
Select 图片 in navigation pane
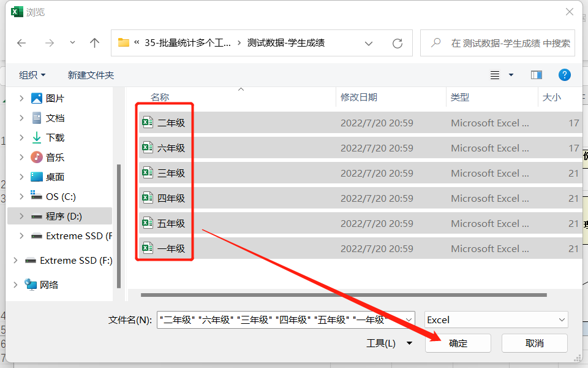pyautogui.click(x=55, y=98)
